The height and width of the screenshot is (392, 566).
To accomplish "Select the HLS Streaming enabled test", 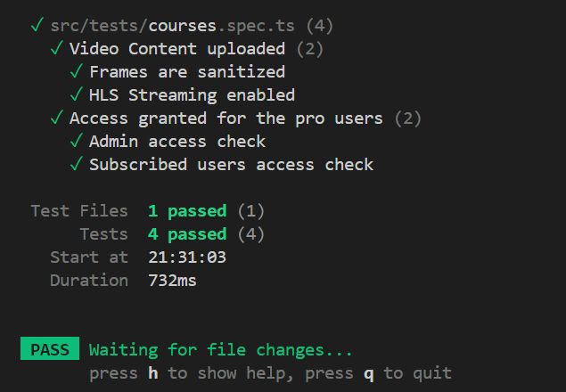I will pos(192,95).
